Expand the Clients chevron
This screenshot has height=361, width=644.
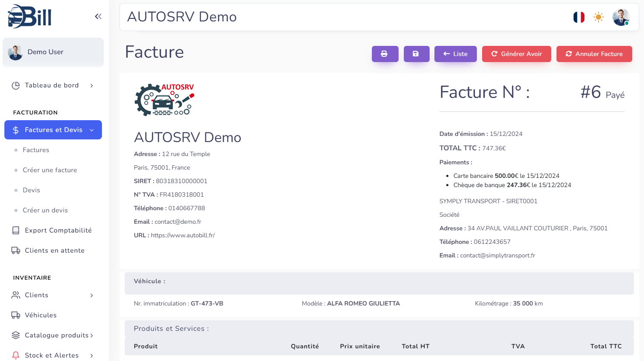click(x=91, y=295)
